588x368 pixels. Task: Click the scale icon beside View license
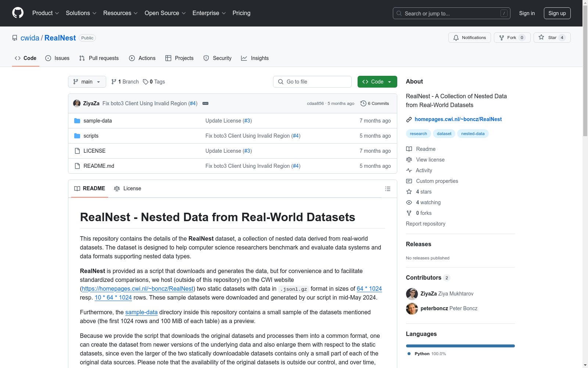[409, 160]
